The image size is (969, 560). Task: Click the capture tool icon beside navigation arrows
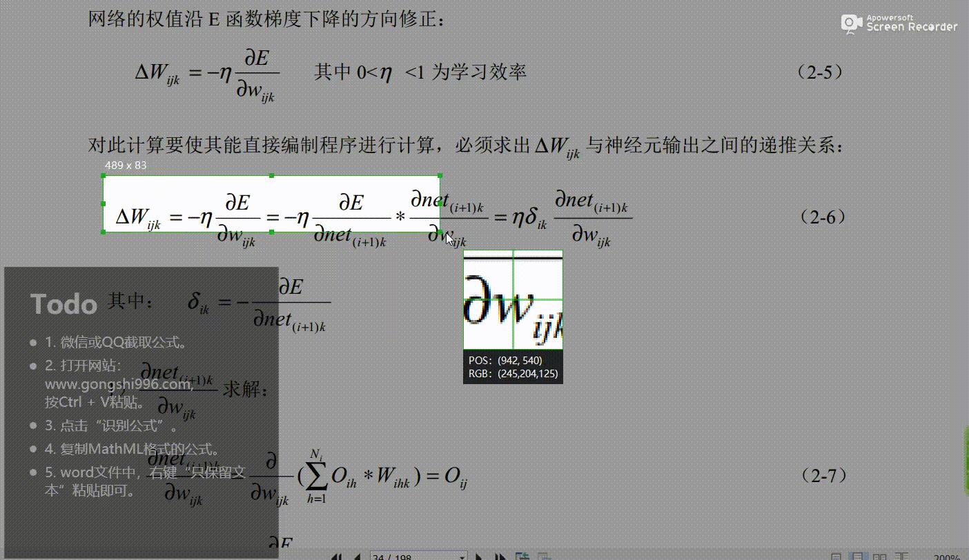click(522, 556)
